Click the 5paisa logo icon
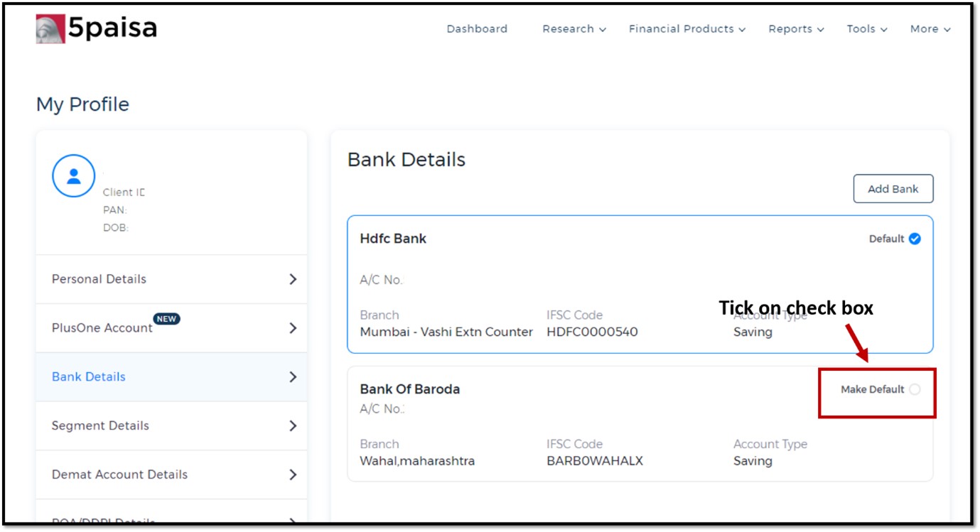 tap(50, 28)
